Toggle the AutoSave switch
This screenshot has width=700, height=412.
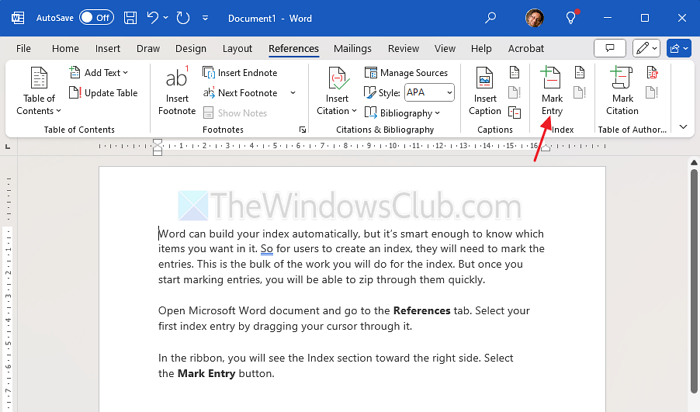pyautogui.click(x=96, y=18)
